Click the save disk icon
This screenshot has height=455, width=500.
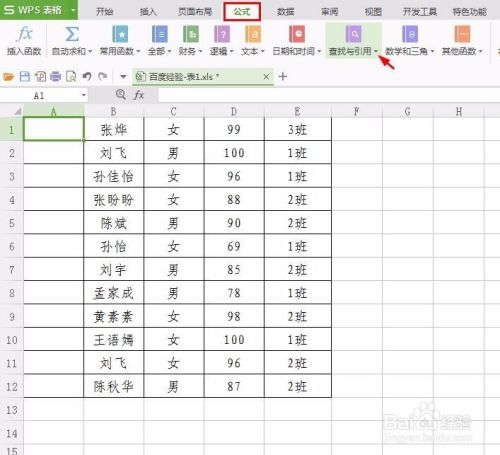[25, 77]
